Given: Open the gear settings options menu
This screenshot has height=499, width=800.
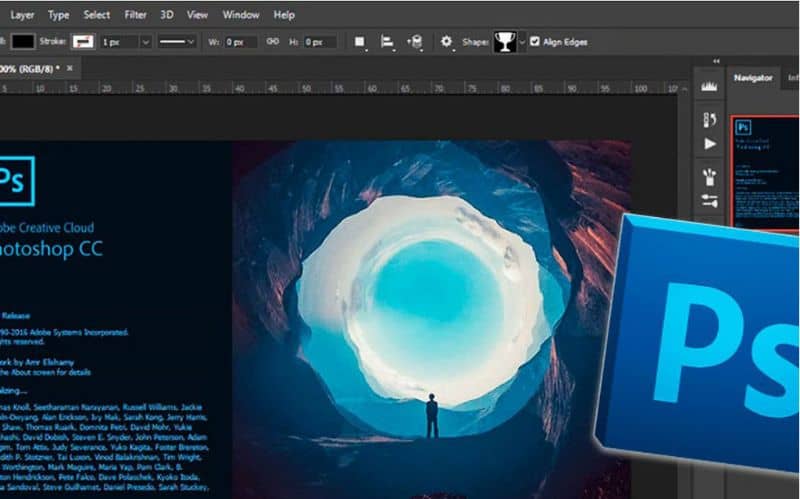Looking at the screenshot, I should pos(447,42).
